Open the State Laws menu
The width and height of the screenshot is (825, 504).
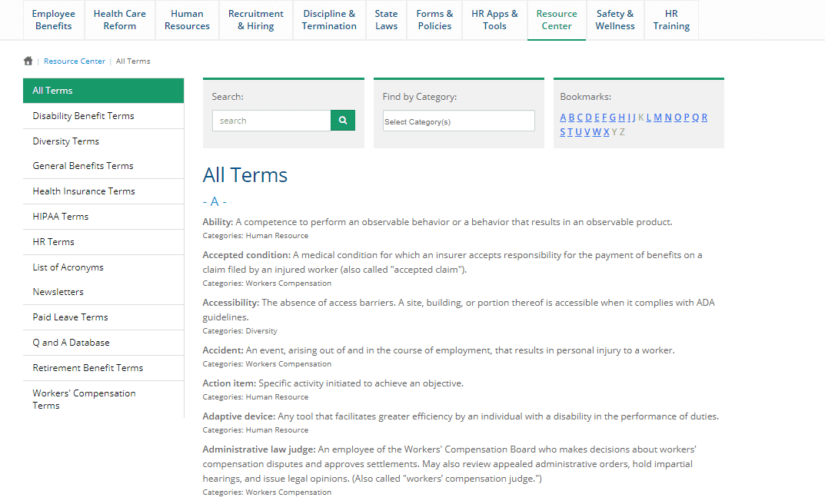(386, 20)
